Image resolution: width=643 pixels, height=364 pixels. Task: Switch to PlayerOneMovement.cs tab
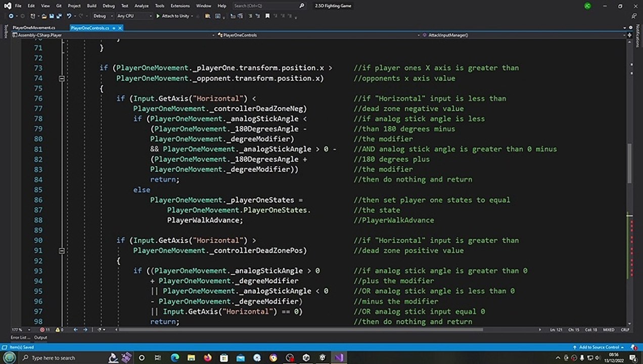point(34,28)
